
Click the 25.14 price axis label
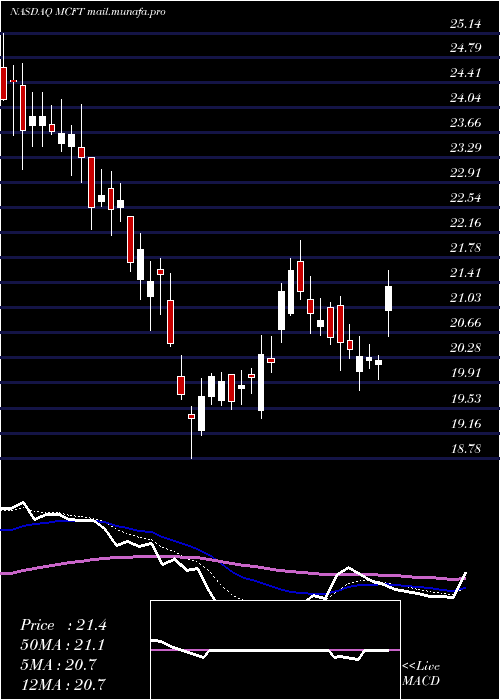tap(466, 24)
